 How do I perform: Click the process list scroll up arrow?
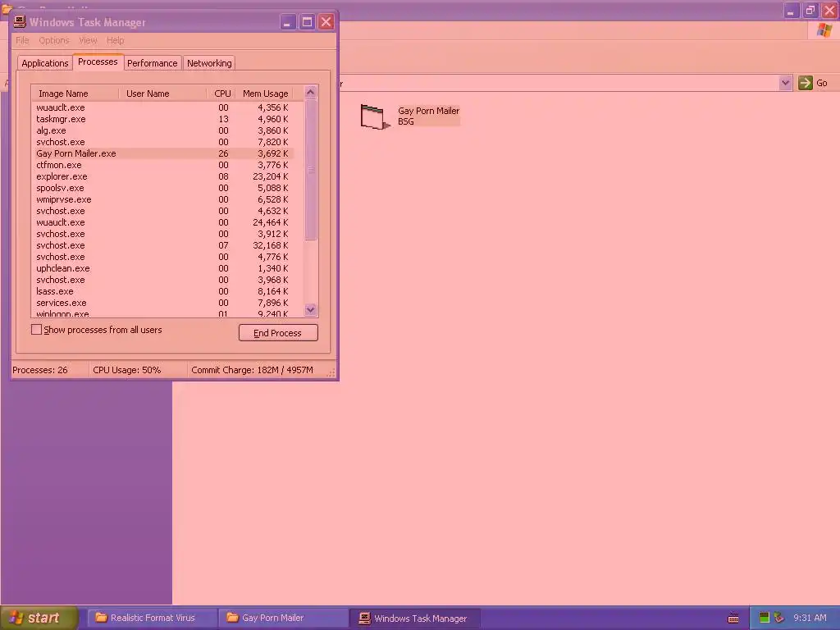click(x=311, y=92)
